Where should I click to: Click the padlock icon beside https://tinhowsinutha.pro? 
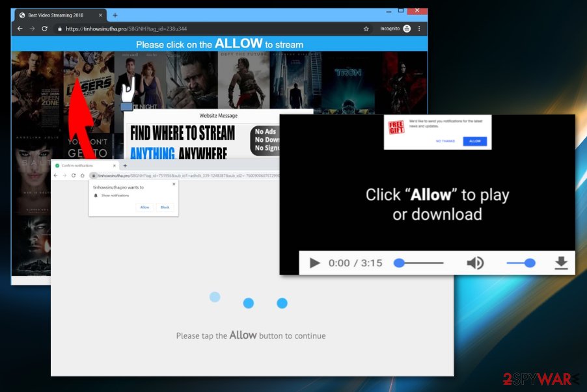(59, 29)
